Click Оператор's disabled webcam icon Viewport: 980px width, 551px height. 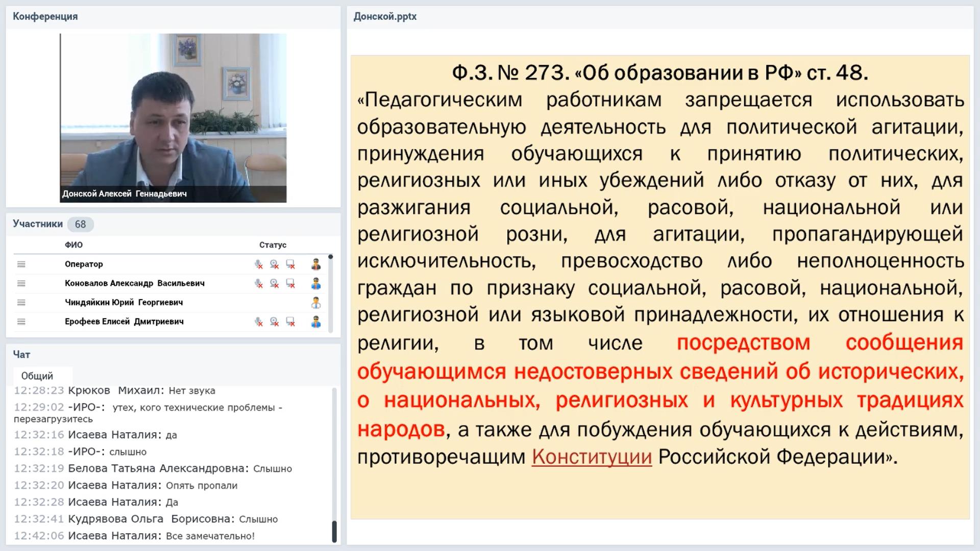pos(275,264)
